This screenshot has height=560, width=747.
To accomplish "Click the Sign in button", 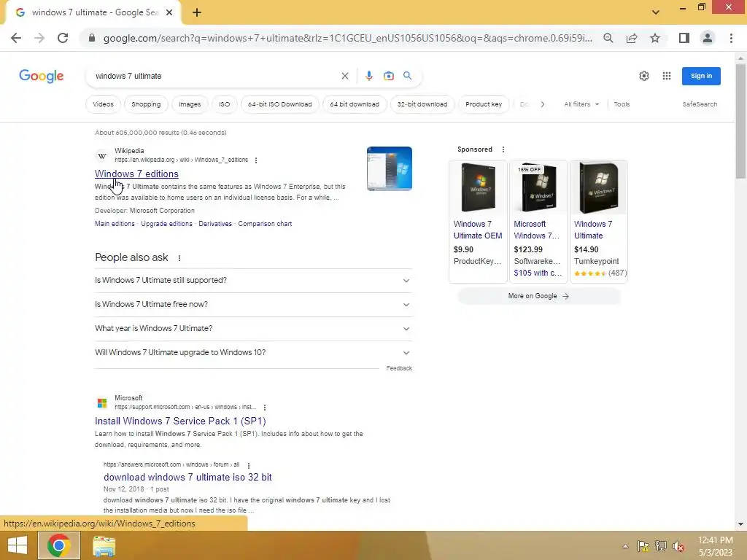I will 701,76.
